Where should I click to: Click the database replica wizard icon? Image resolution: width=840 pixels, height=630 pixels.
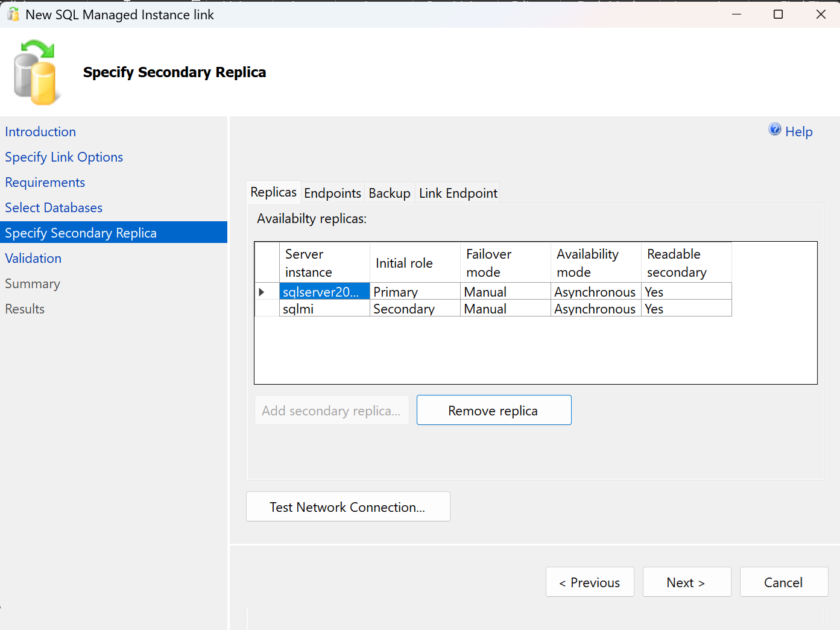click(36, 72)
